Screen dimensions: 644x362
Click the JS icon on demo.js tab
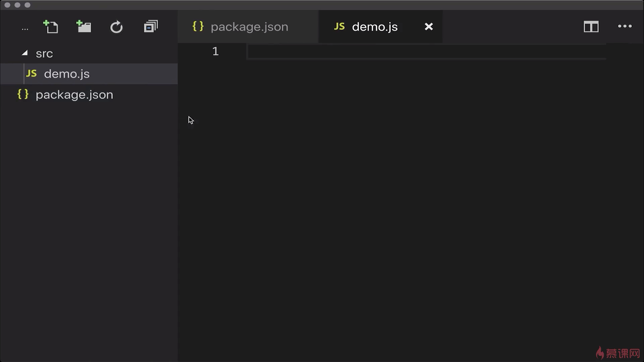coord(339,26)
